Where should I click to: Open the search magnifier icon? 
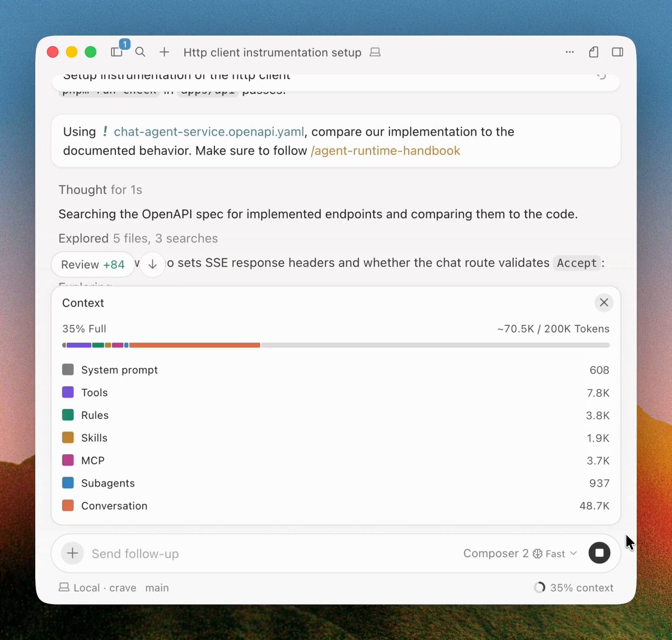click(141, 52)
